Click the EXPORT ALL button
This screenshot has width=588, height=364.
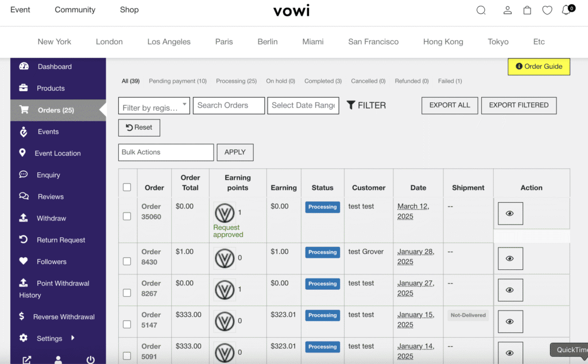tap(450, 106)
